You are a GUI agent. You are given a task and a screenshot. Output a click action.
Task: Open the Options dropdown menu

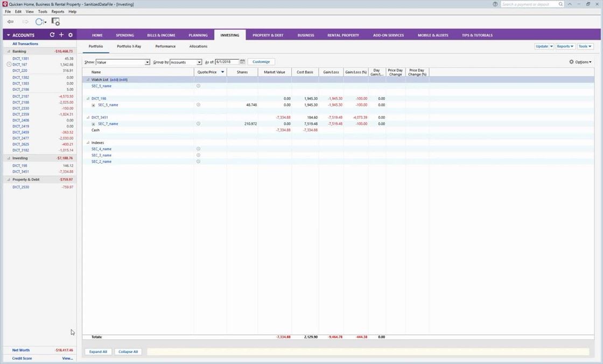(580, 62)
